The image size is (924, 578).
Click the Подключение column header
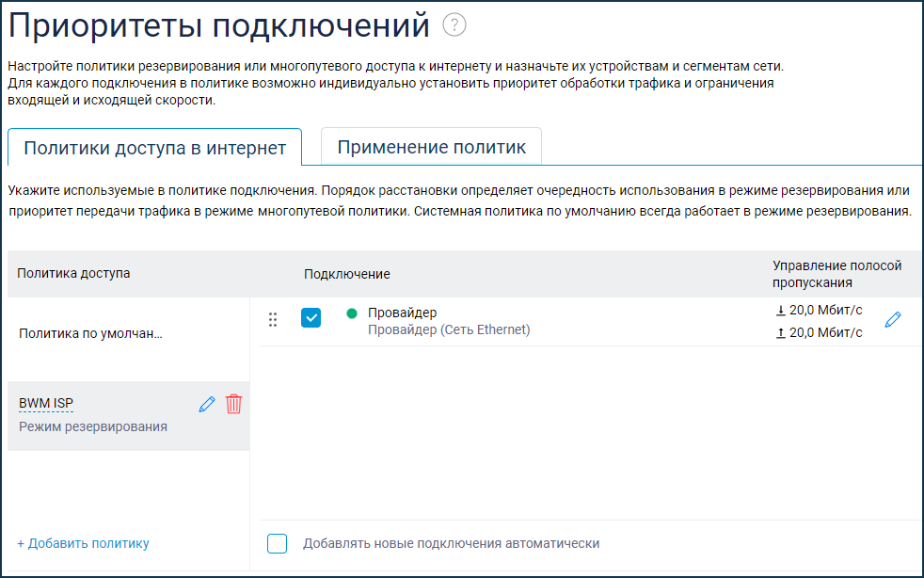coord(346,274)
